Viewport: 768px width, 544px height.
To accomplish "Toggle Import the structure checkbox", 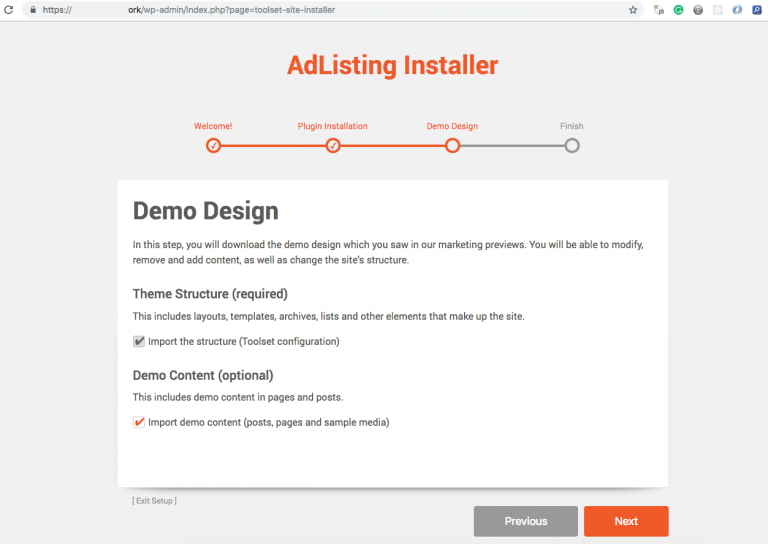I will (139, 341).
